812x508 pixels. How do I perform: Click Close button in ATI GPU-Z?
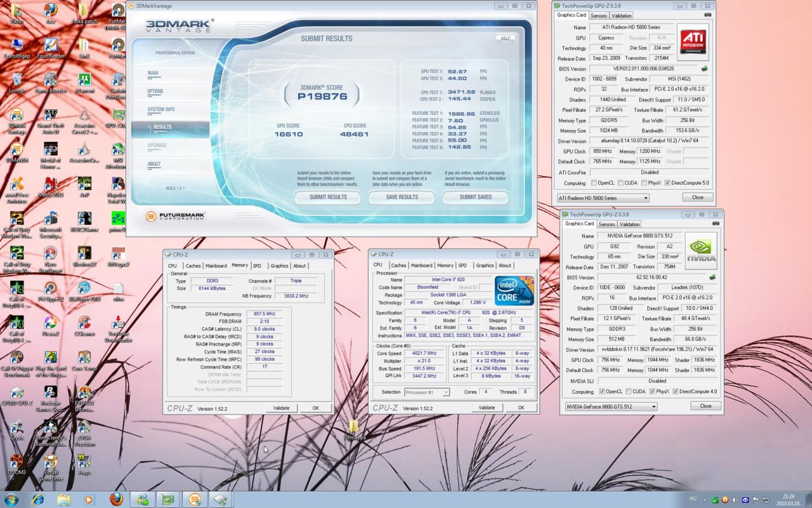(698, 197)
